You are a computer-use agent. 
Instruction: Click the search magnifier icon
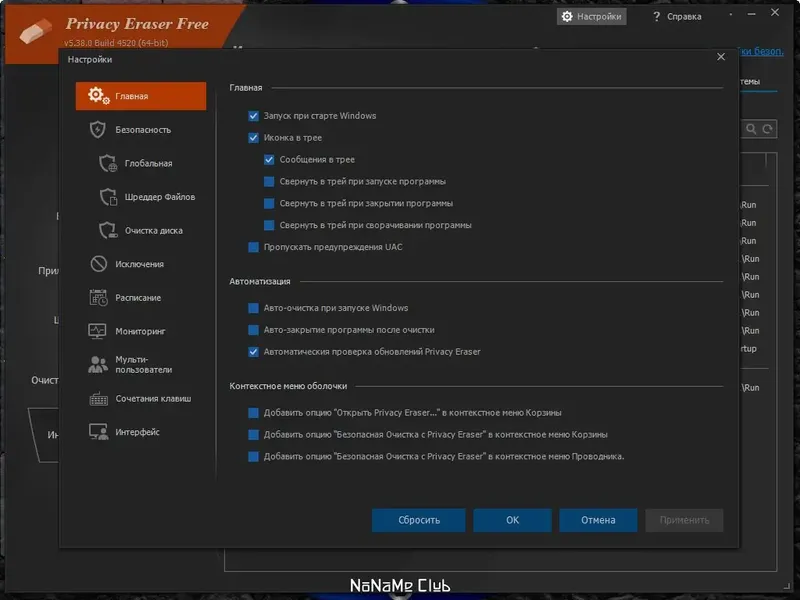pyautogui.click(x=749, y=129)
